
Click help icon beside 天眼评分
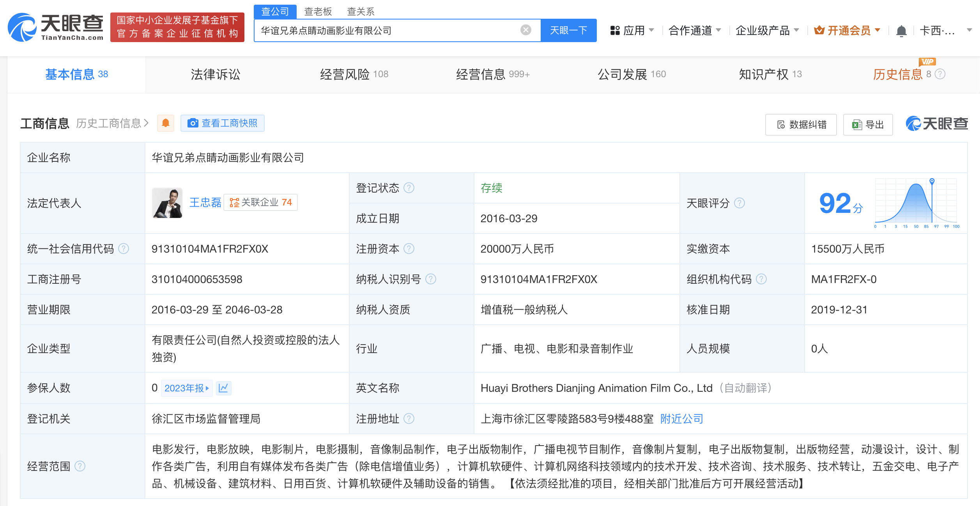click(739, 203)
